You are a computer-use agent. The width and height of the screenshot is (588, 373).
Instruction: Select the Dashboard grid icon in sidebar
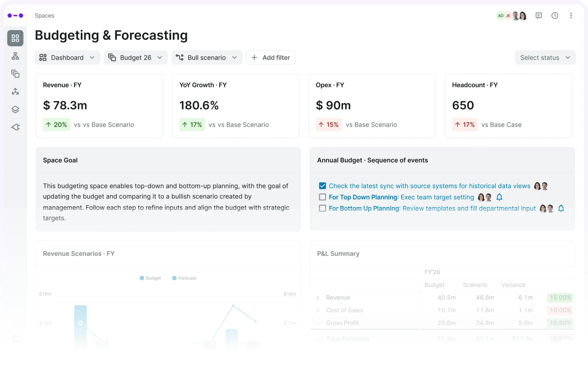(15, 38)
